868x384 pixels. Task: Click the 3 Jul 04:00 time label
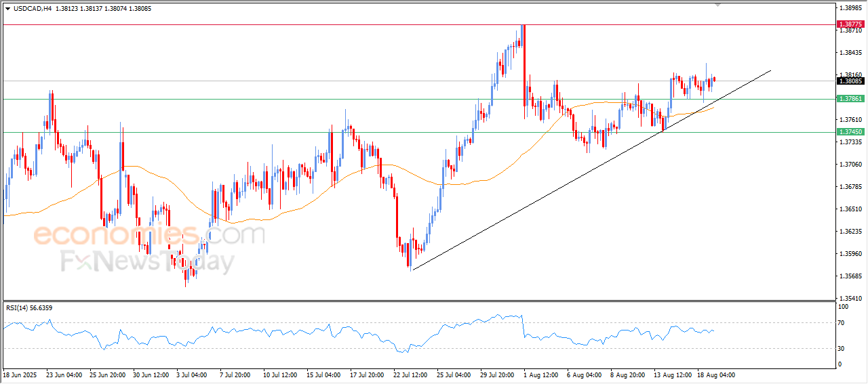(x=192, y=375)
